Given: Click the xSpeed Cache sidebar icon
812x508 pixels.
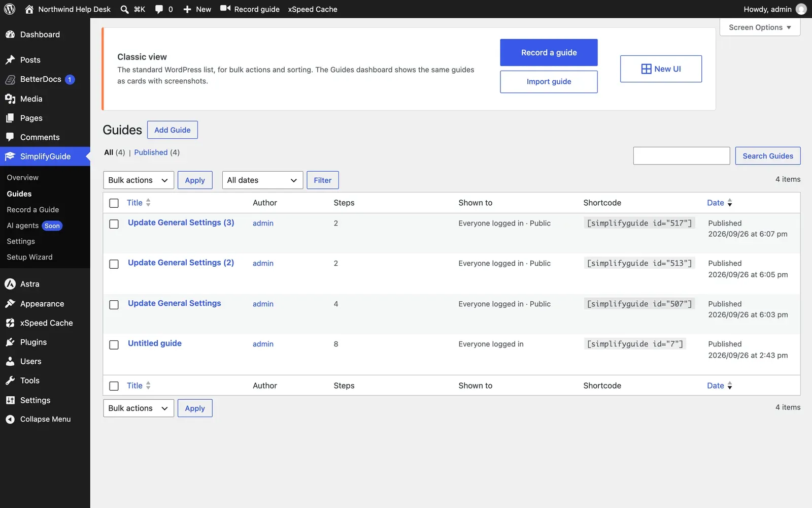Looking at the screenshot, I should pos(10,323).
